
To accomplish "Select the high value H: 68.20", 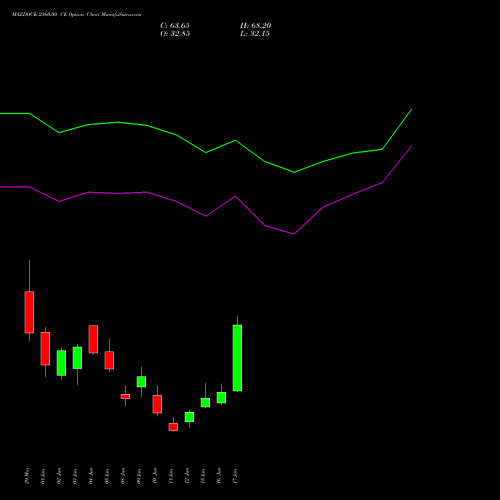I will (255, 26).
